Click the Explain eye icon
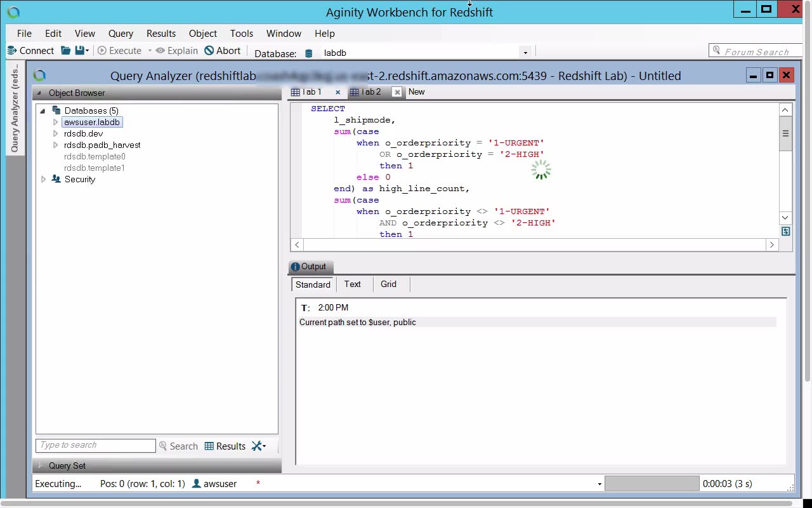 160,51
